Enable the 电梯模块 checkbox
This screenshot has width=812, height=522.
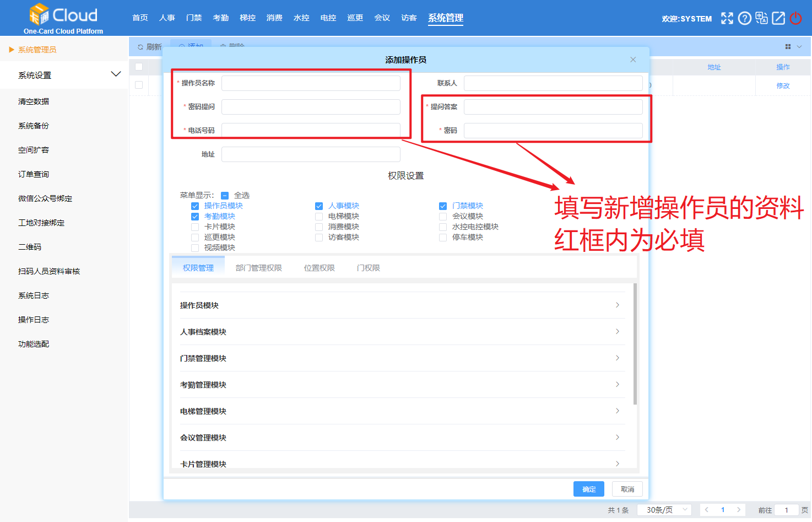coord(319,216)
